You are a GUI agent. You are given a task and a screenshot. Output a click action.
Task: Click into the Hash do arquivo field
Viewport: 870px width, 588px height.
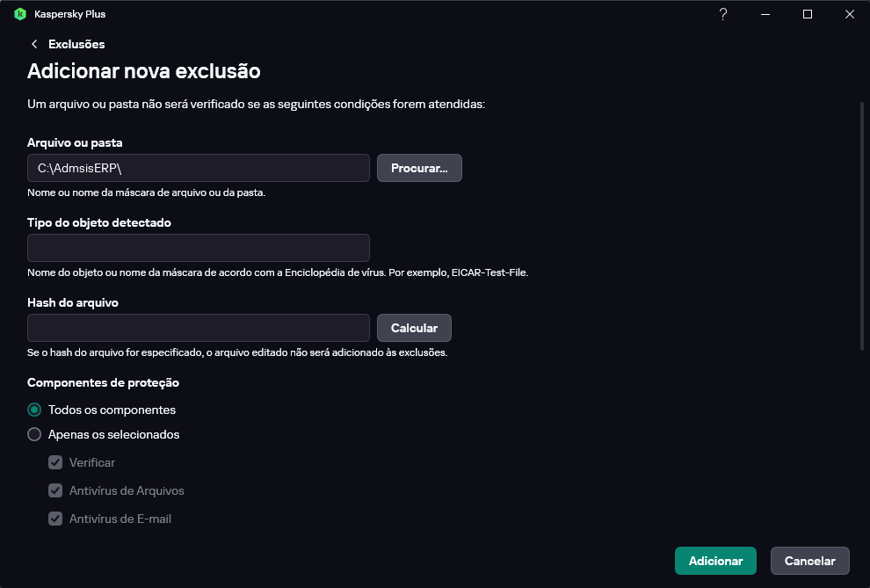(x=198, y=328)
